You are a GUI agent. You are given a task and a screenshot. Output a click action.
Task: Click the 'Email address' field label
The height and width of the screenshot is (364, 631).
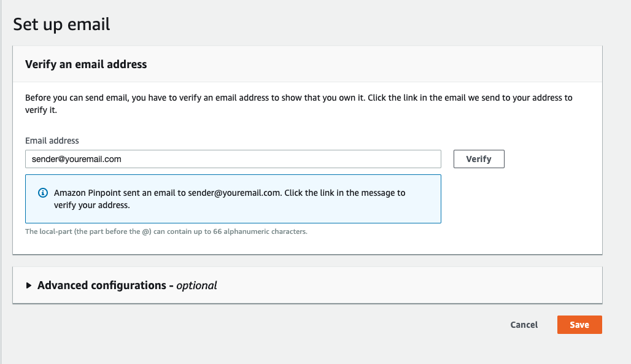coord(52,141)
